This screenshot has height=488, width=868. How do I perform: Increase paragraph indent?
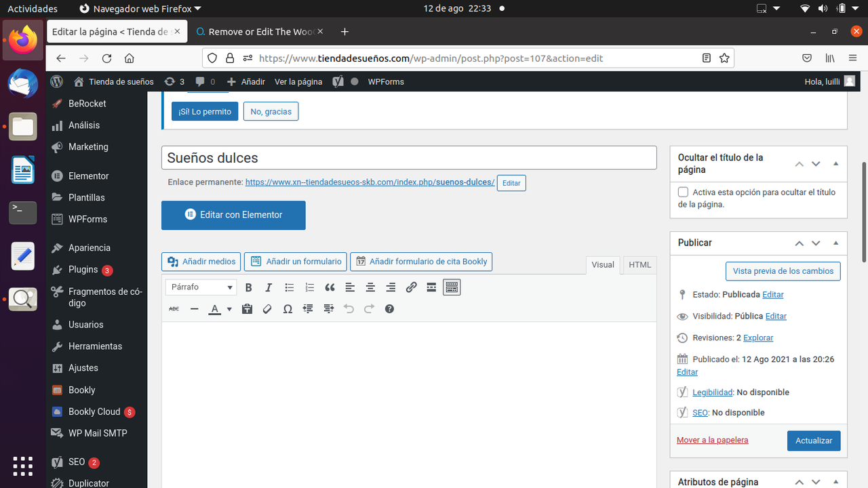click(x=328, y=309)
